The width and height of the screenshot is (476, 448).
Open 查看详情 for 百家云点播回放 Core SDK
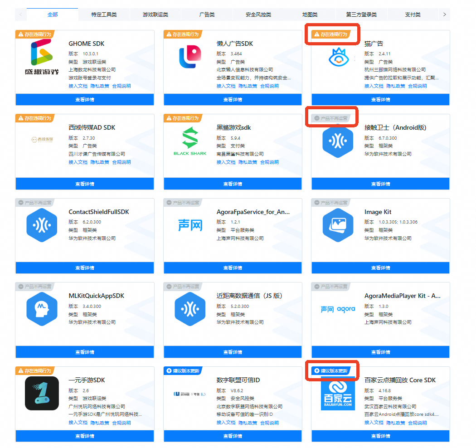(380, 436)
